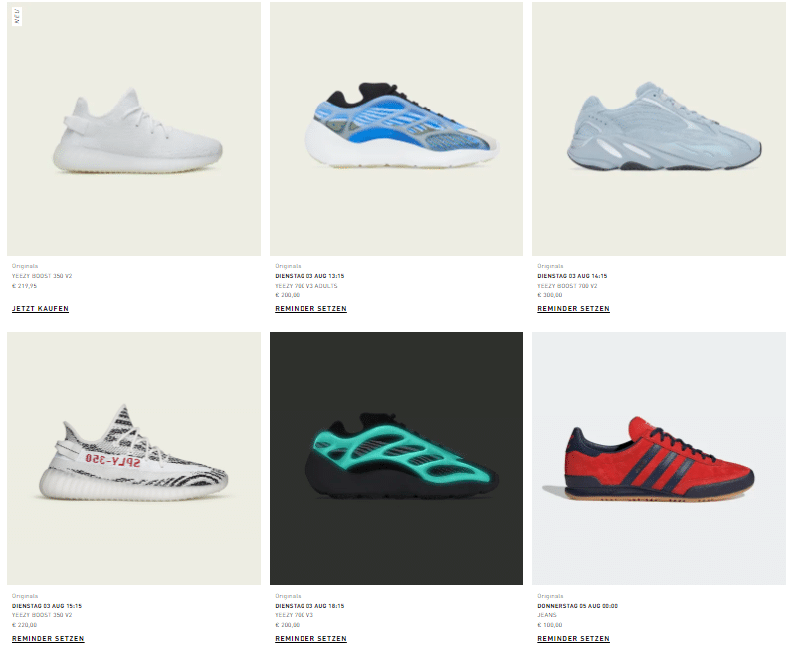Click the NEU badge on the white Yeezy
Screen dimensions: 812x653
pos(17,17)
